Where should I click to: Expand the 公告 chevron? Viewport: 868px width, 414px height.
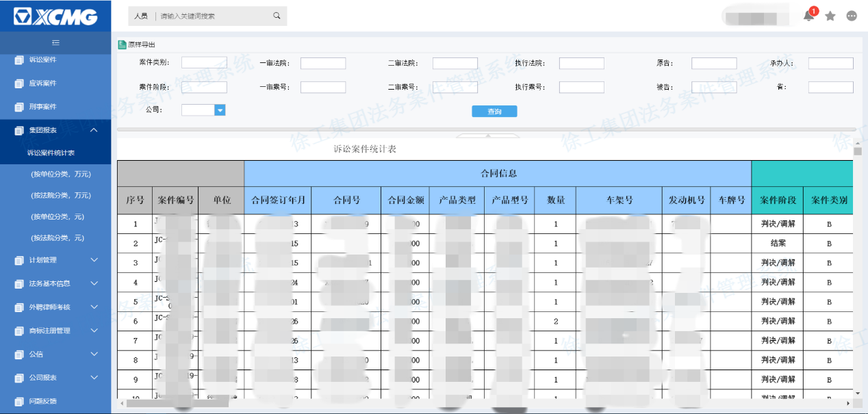[94, 354]
